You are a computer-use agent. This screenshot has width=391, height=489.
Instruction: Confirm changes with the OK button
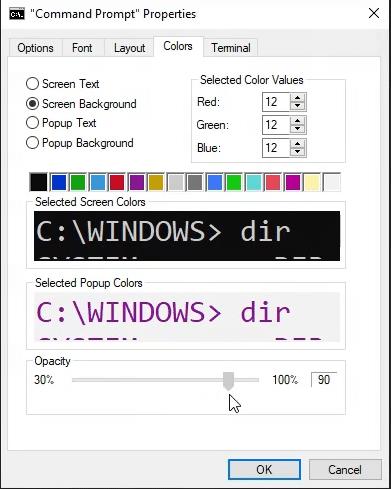click(264, 470)
